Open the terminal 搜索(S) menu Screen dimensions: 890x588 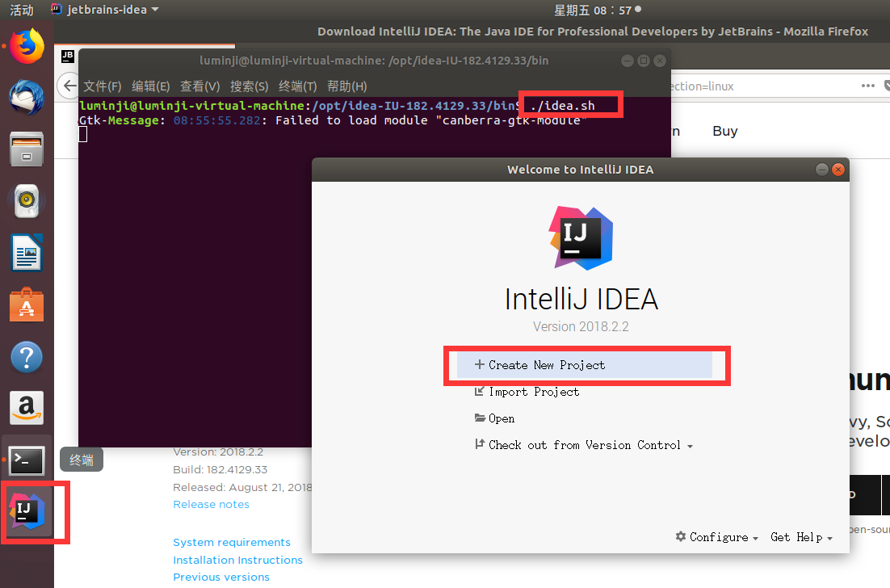pos(250,86)
